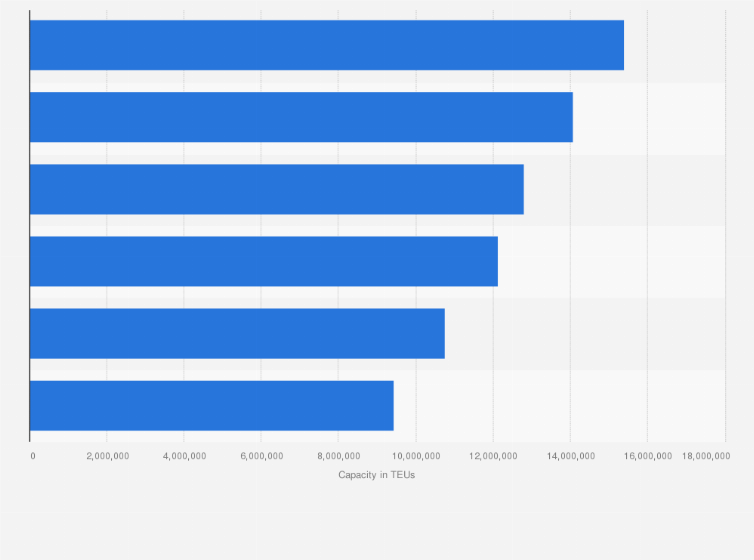
Task: Select the 12,000,000 tick label
Action: [x=493, y=456]
